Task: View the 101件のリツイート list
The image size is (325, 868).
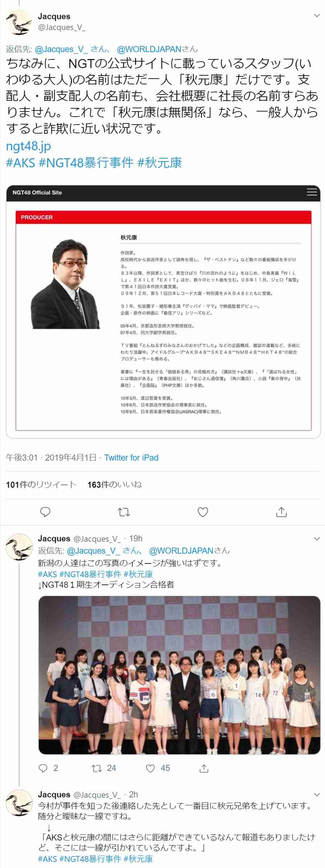Action: (41, 485)
